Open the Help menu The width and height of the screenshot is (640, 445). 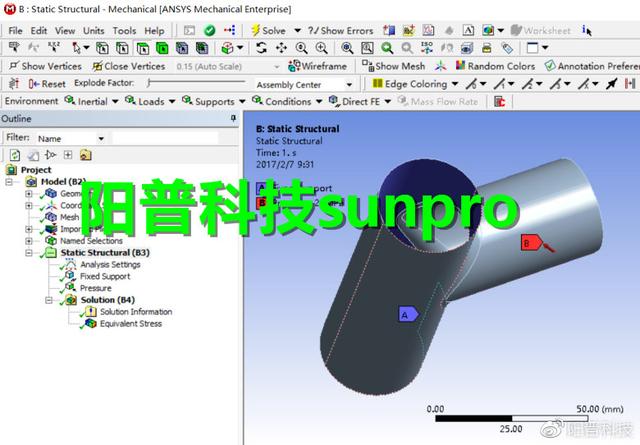[x=154, y=31]
